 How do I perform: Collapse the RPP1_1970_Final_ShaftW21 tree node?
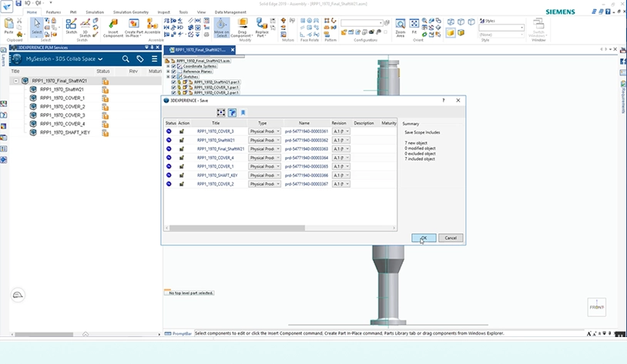pyautogui.click(x=15, y=81)
